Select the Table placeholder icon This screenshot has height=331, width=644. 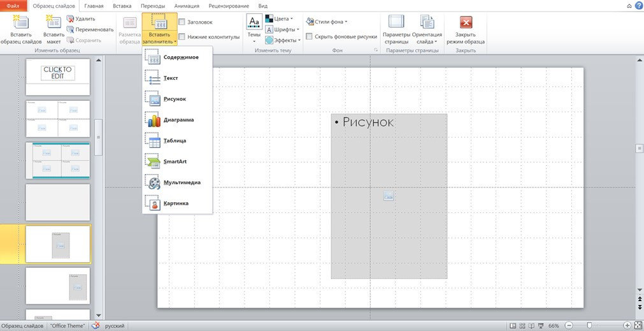tap(153, 140)
